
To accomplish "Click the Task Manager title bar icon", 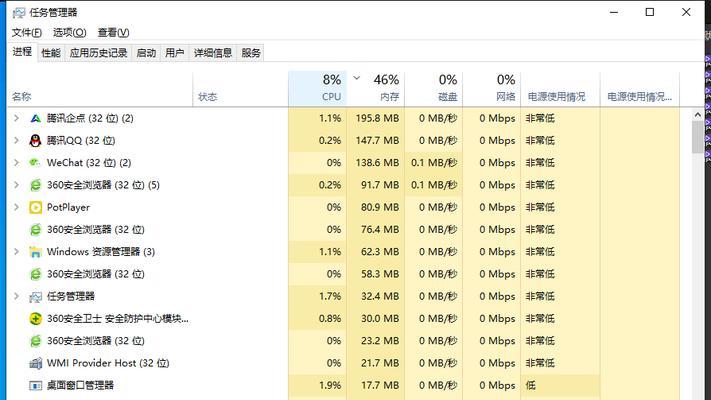I will pos(19,12).
